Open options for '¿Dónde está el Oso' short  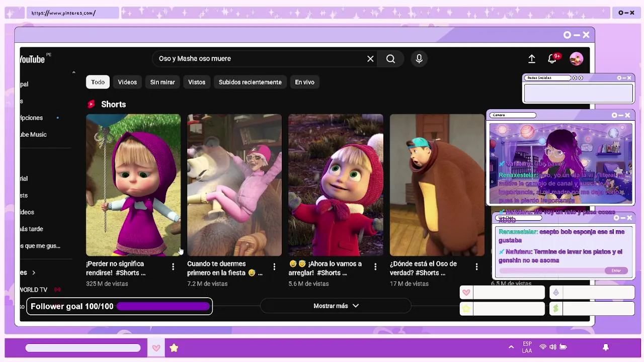pyautogui.click(x=476, y=266)
